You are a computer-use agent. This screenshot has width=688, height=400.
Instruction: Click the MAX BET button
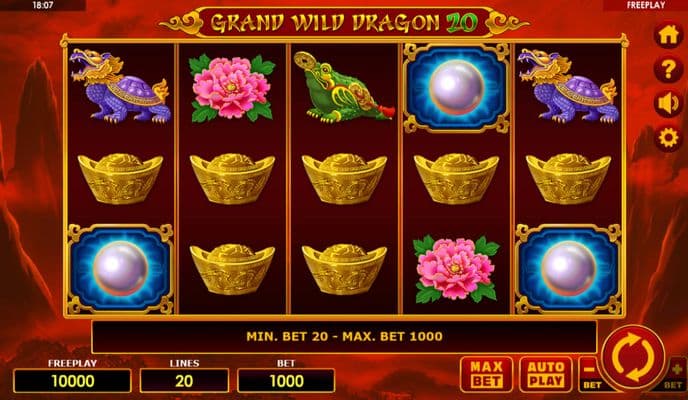tap(486, 374)
